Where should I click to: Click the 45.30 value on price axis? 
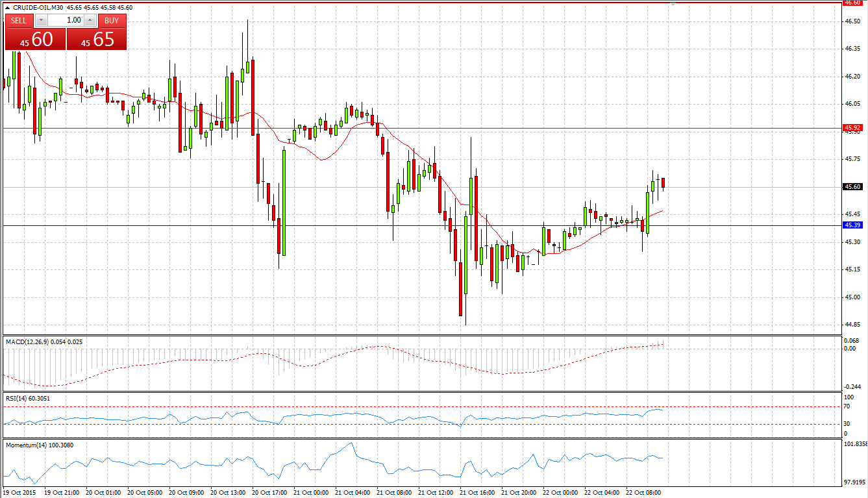tap(852, 242)
